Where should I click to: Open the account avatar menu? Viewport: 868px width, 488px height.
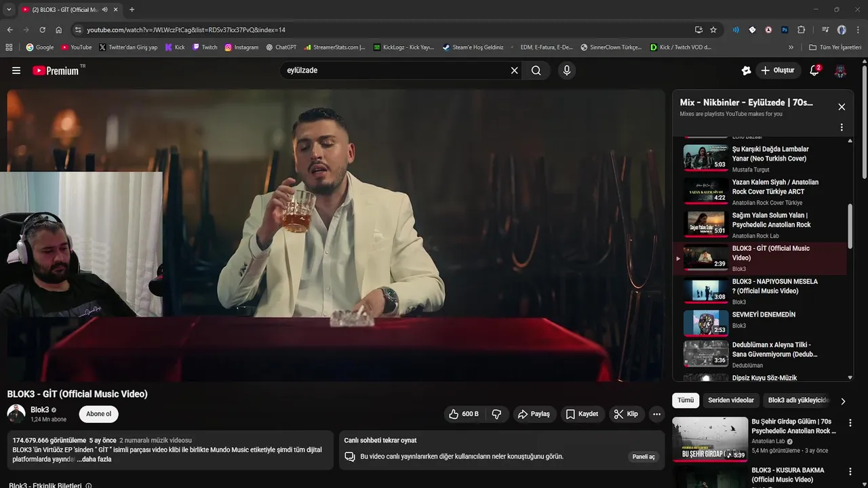tap(840, 70)
